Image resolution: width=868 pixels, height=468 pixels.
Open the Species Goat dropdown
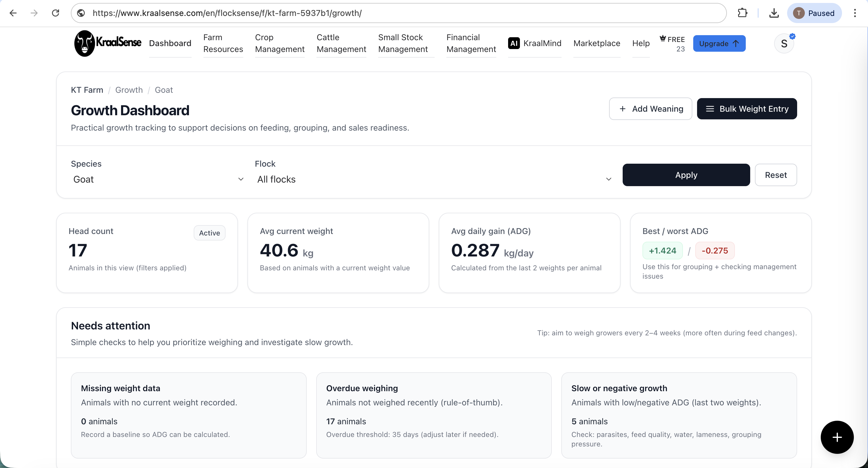pos(158,179)
